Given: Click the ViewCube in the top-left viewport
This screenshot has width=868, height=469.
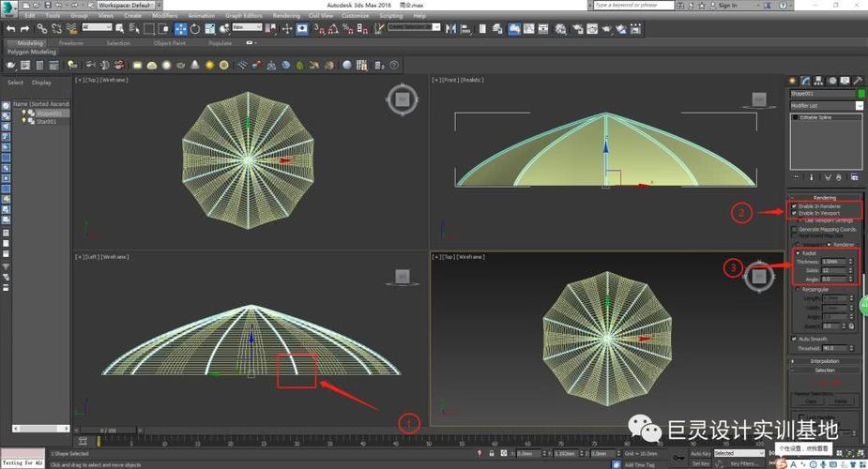Looking at the screenshot, I should click(401, 99).
